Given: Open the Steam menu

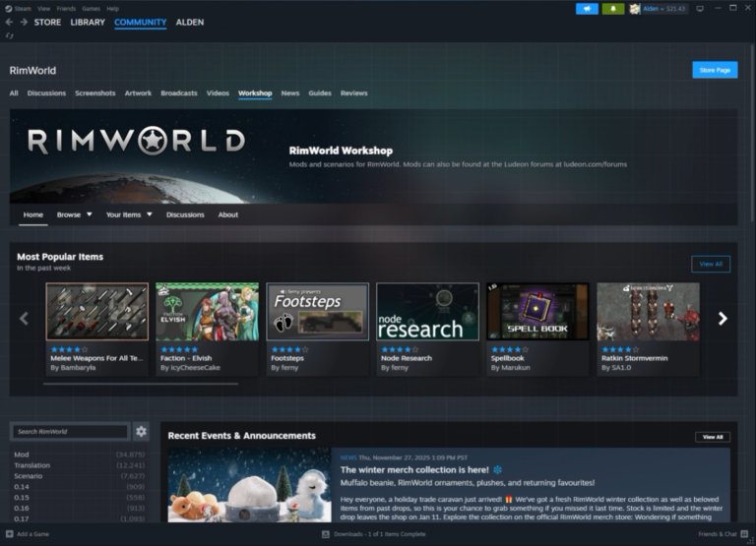Looking at the screenshot, I should 23,9.
